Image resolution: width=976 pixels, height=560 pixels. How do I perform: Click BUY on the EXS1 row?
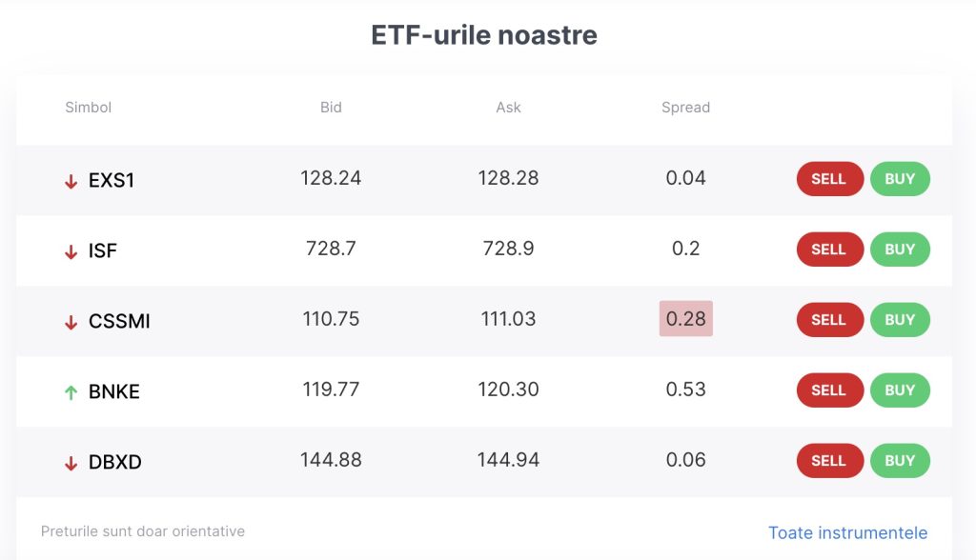900,179
